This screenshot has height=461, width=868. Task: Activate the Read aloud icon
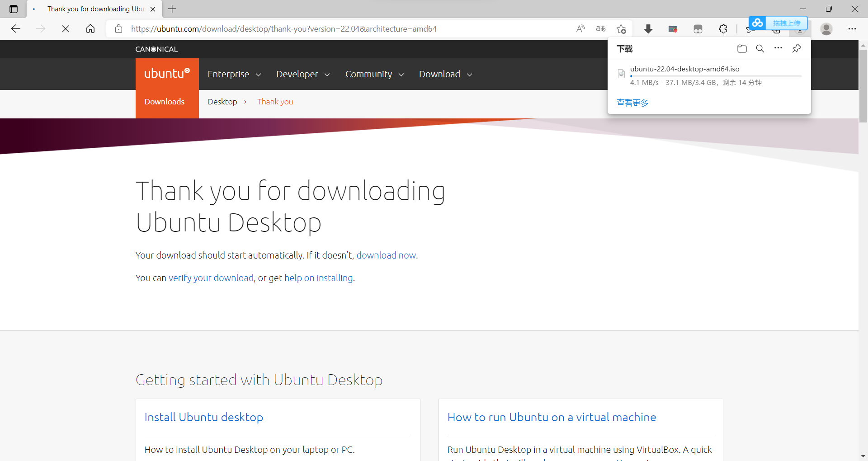point(581,29)
